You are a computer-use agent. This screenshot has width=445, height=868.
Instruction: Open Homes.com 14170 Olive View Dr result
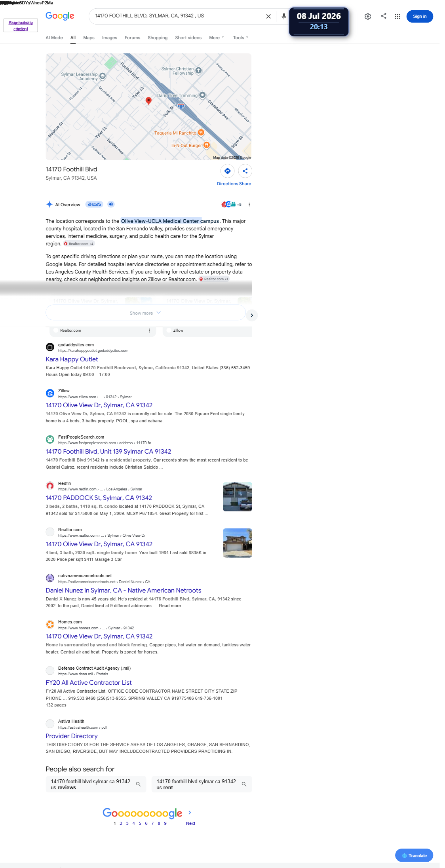(99, 636)
